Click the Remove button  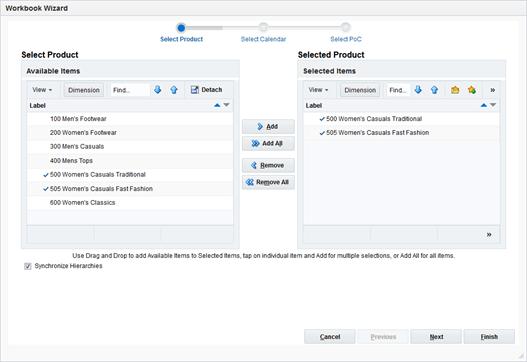point(268,165)
